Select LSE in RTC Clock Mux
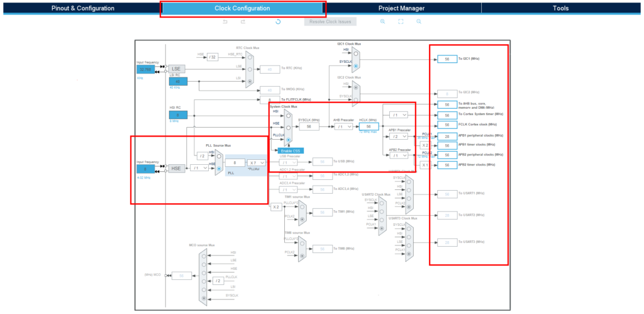Screen dimensions: 644x314 pos(250,69)
